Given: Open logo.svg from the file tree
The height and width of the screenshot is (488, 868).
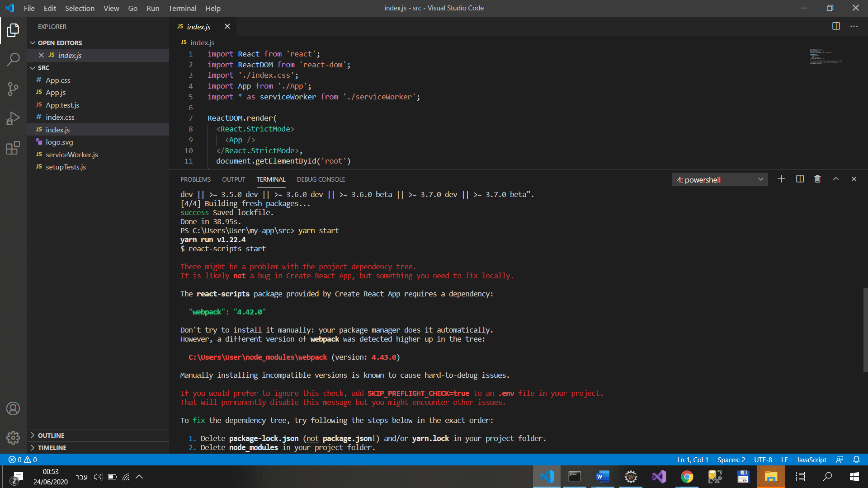Looking at the screenshot, I should pos(59,142).
